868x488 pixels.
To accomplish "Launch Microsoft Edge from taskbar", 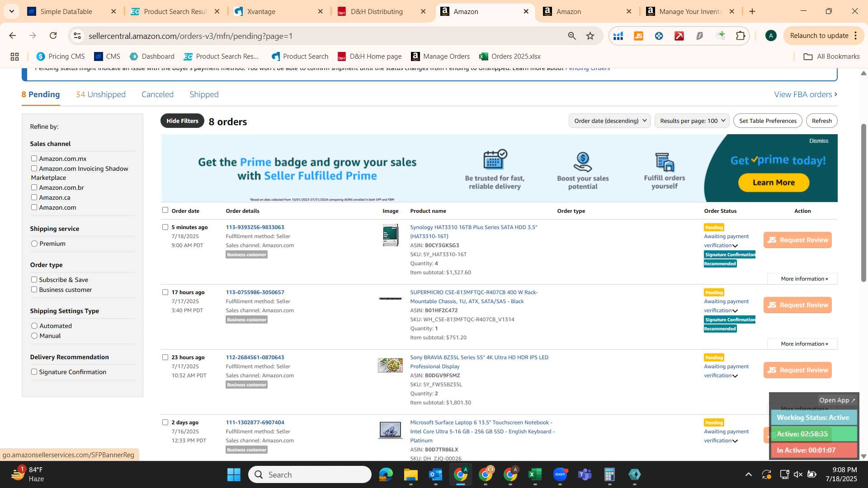I will tap(386, 474).
